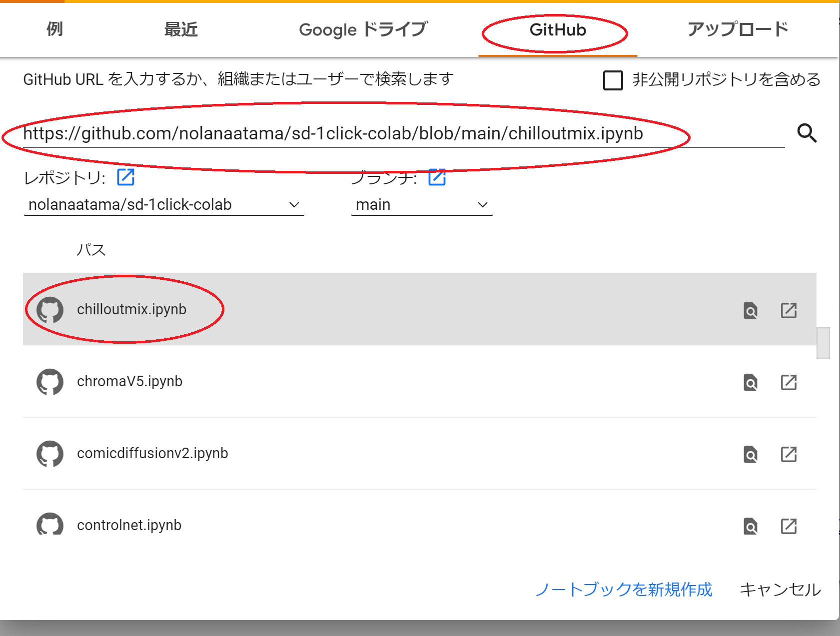Open controlnet.ipynb in new tab icon
840x636 pixels.
pos(789,526)
